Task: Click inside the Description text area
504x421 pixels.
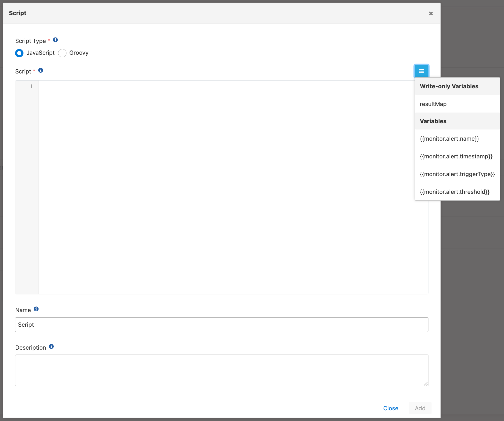Action: click(222, 370)
